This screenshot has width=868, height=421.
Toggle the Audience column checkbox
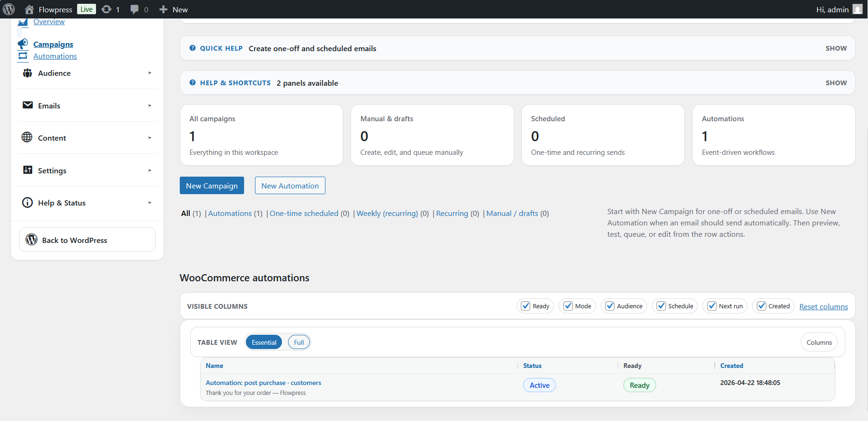[x=610, y=306]
